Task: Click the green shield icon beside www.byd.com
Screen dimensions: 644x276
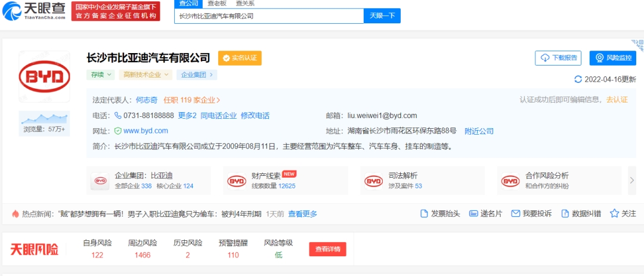Action: [x=118, y=131]
